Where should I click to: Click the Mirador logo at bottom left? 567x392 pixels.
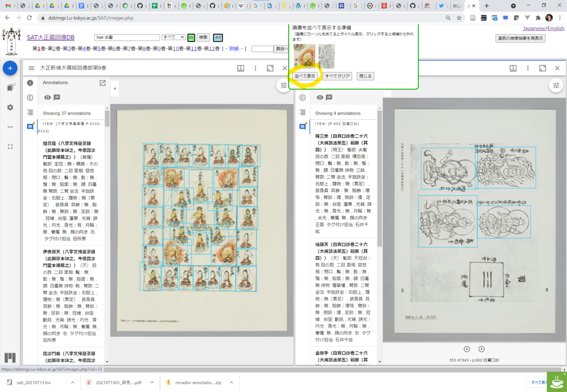(10, 358)
